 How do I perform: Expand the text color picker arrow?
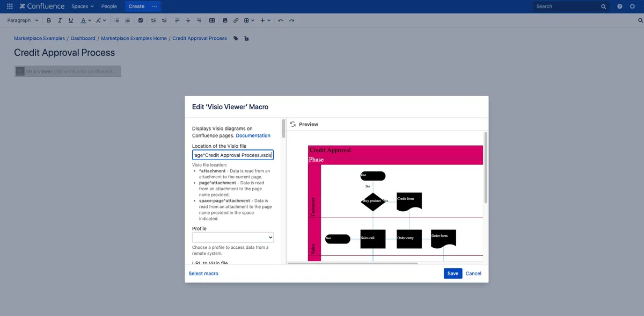click(x=89, y=20)
